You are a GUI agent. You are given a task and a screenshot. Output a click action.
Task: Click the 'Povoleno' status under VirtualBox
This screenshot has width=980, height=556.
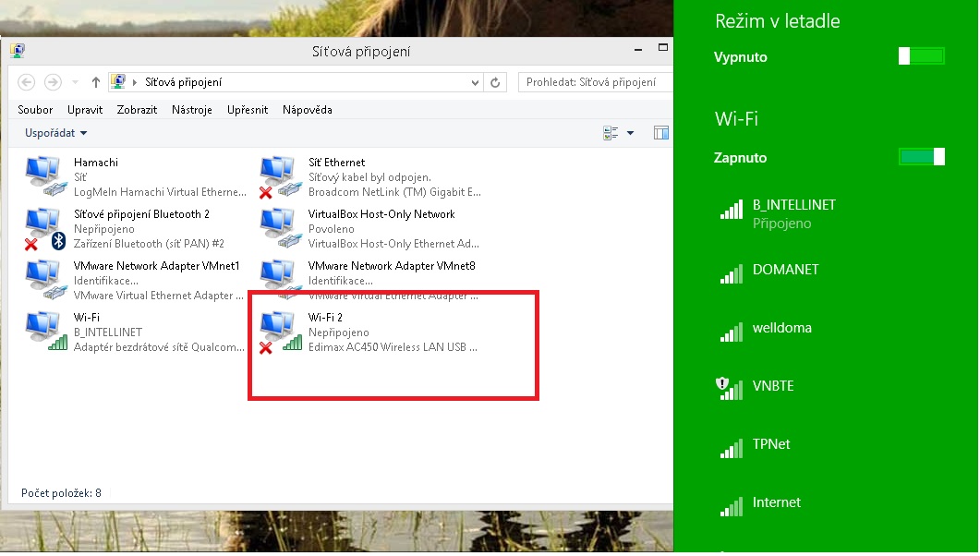click(x=332, y=229)
